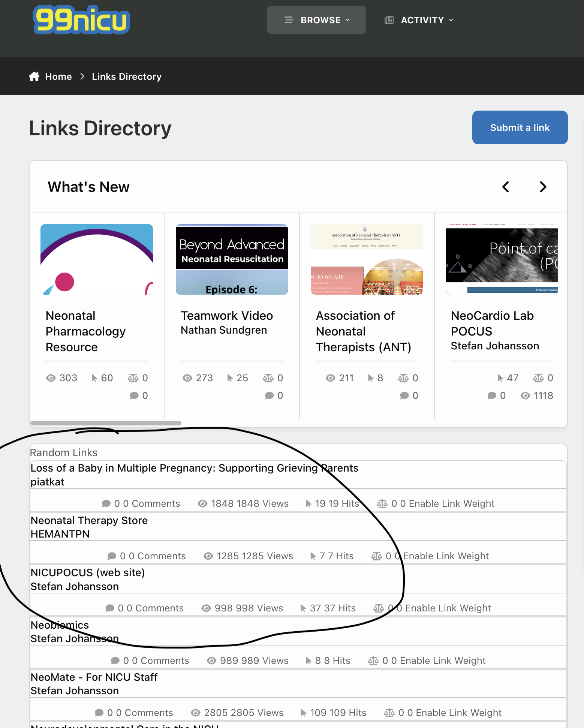Screen dimensions: 584x728
Task: Click hits cursor icon showing 8 in ANT card
Action: tap(370, 378)
